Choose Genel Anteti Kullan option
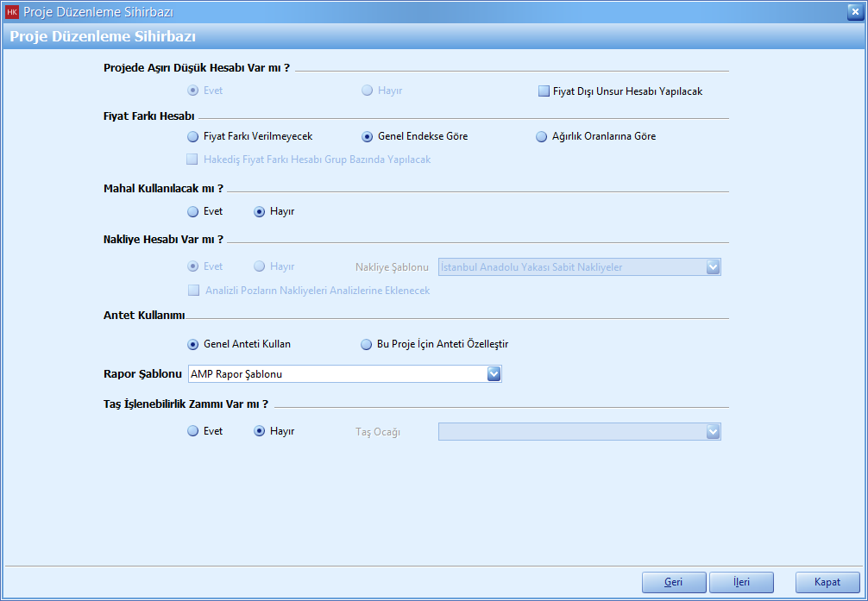The width and height of the screenshot is (868, 601). pos(192,344)
